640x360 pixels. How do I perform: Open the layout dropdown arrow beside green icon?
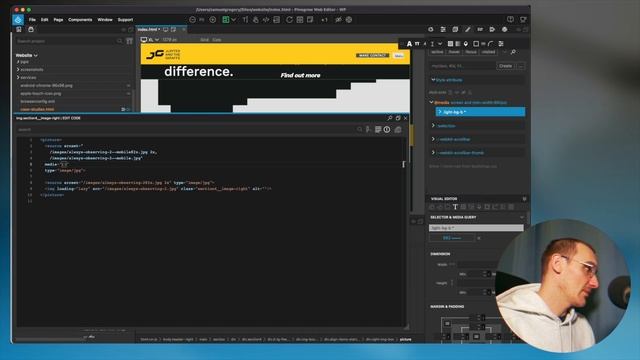(233, 20)
